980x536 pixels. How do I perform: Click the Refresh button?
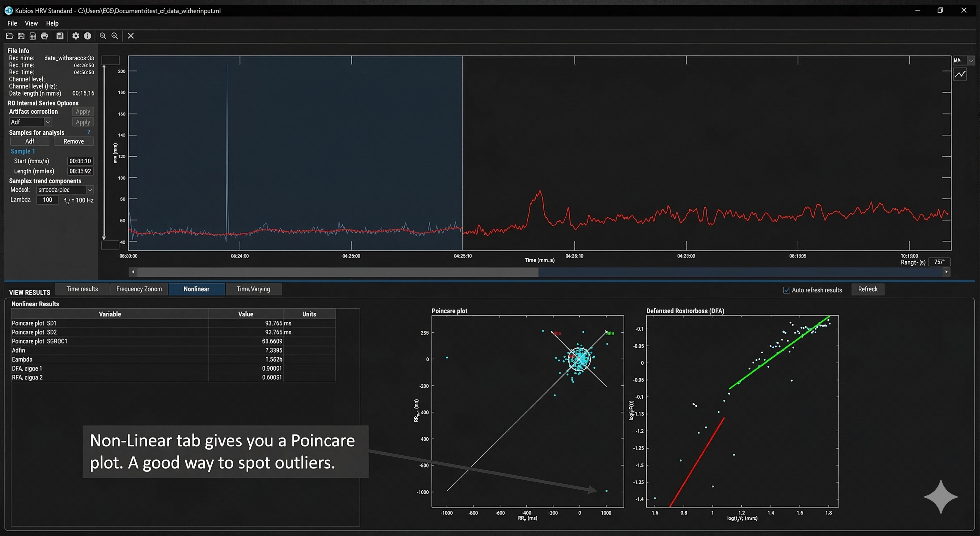point(867,289)
